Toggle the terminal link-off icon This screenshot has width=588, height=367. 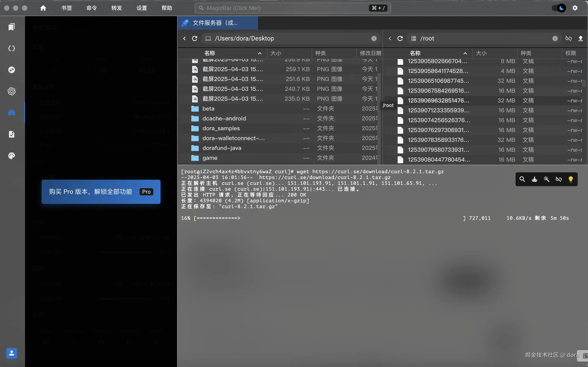(558, 179)
